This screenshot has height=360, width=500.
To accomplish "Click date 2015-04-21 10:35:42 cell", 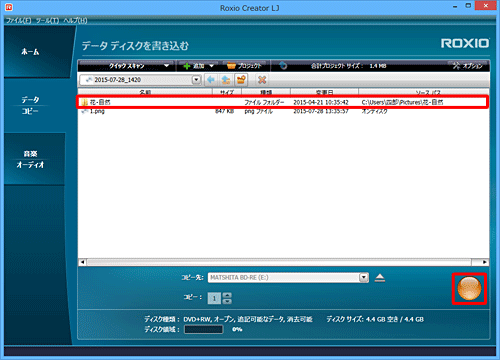I will pos(321,102).
